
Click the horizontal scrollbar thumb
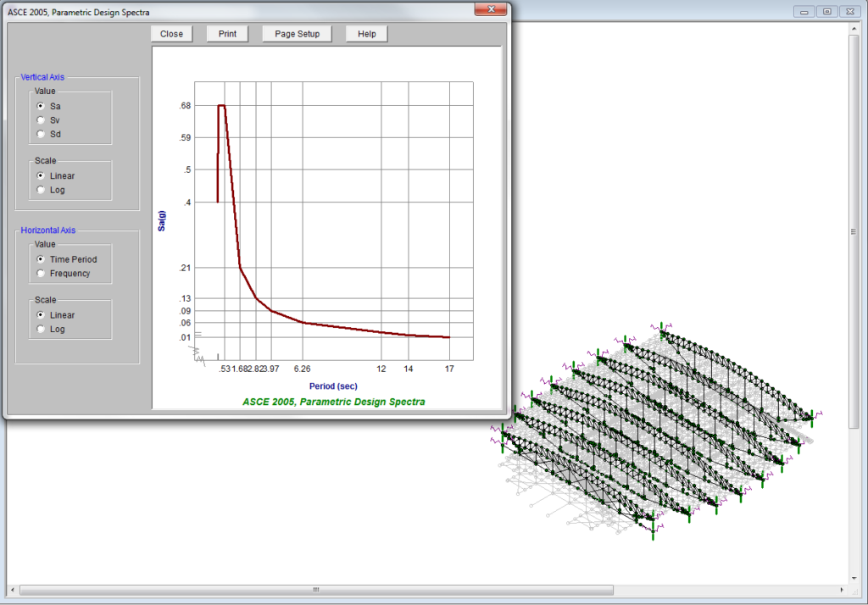tap(315, 590)
